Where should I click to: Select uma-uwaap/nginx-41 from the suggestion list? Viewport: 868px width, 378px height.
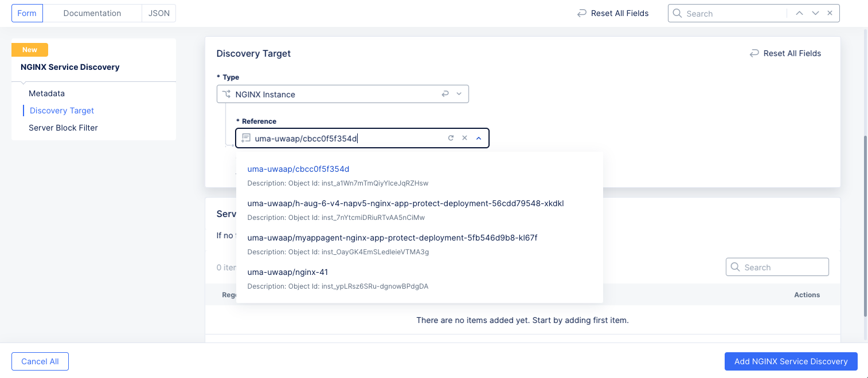pyautogui.click(x=287, y=272)
